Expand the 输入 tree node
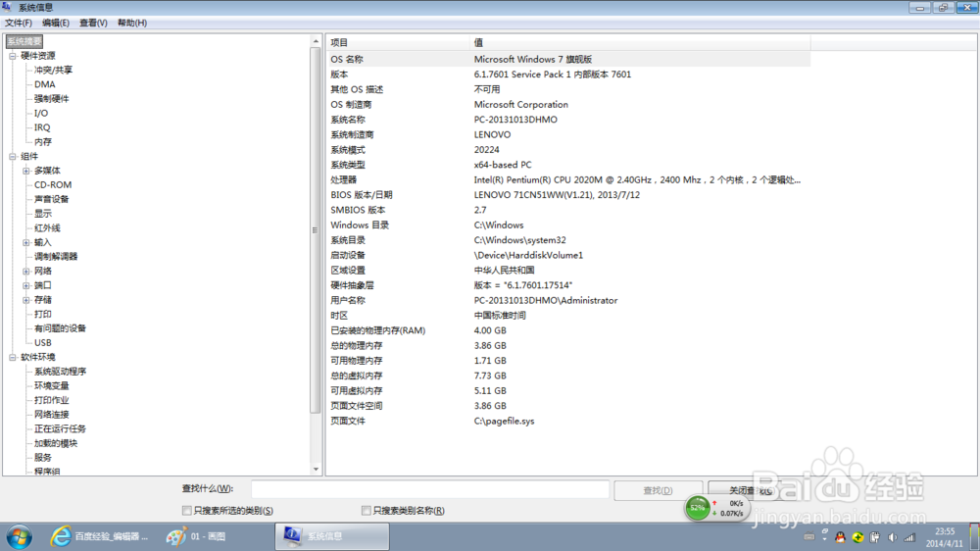Viewport: 980px width, 551px height. coord(25,243)
